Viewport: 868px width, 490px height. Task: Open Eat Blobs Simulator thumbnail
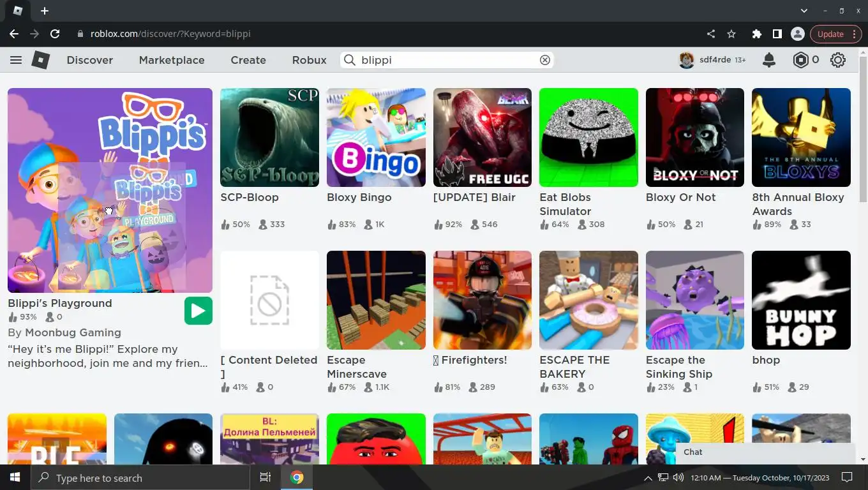[x=588, y=137]
